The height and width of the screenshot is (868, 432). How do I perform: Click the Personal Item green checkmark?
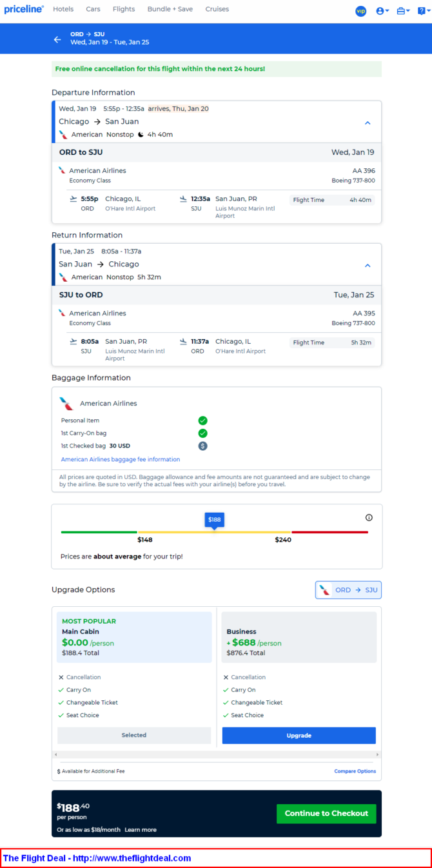pyautogui.click(x=202, y=420)
